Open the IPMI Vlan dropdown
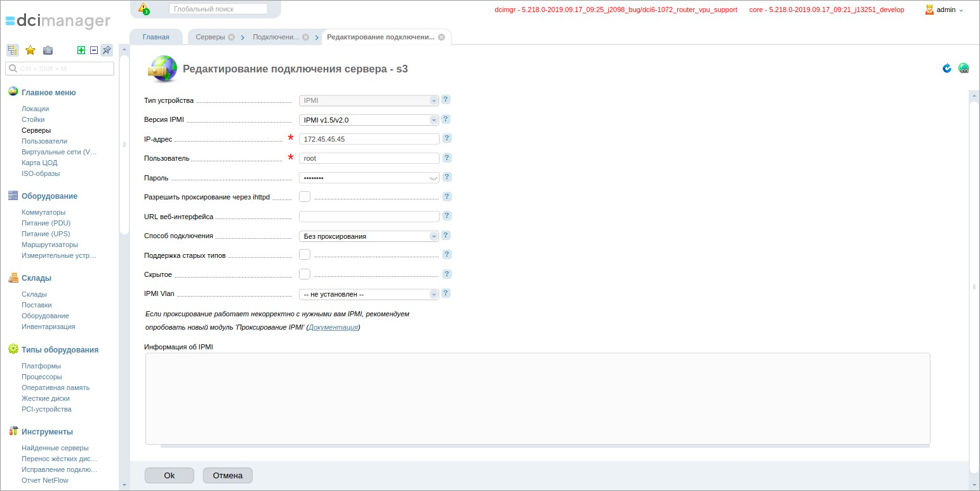The width and height of the screenshot is (980, 491). [x=434, y=293]
